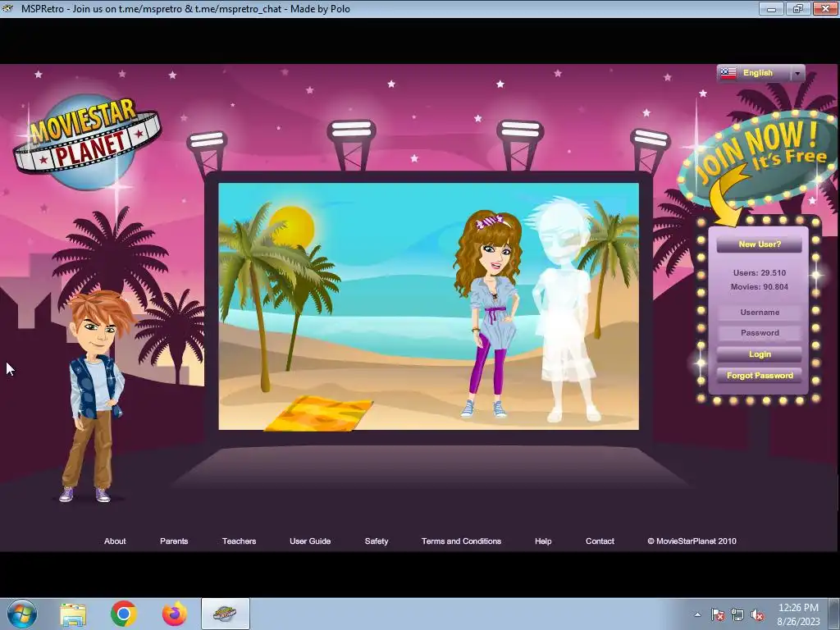Open the Safety footer link

point(377,541)
